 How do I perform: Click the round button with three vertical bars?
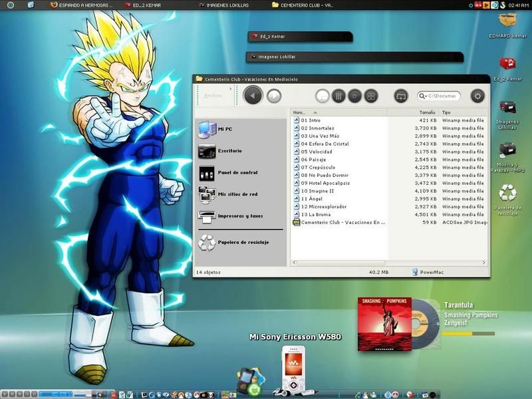338,96
